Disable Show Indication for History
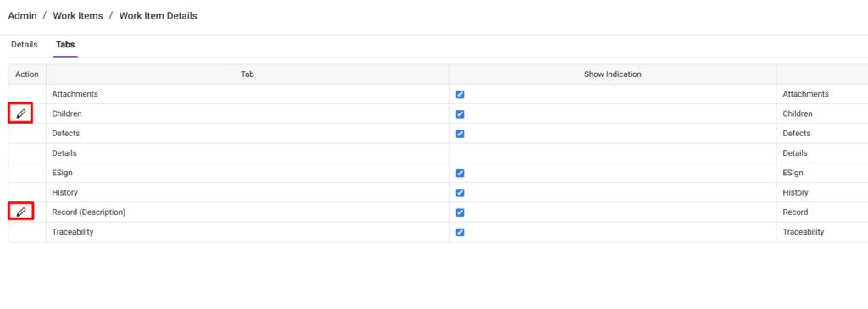Viewport: 868px width, 309px height. pyautogui.click(x=459, y=193)
